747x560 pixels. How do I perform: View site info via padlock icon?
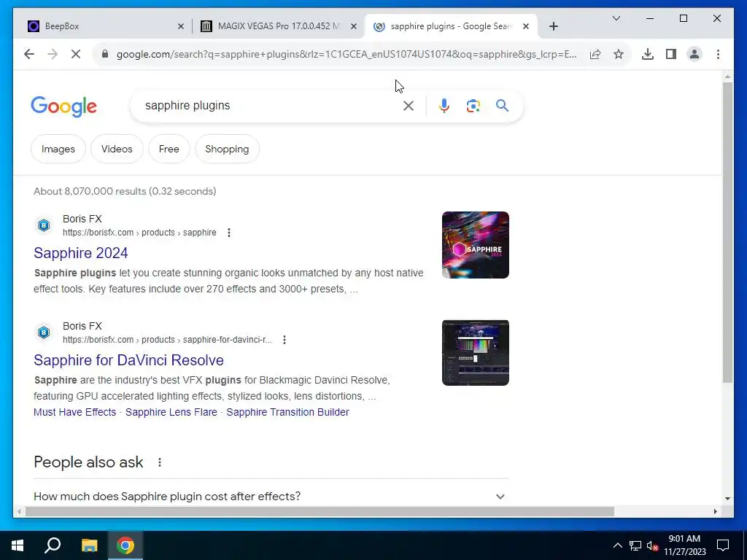(105, 54)
